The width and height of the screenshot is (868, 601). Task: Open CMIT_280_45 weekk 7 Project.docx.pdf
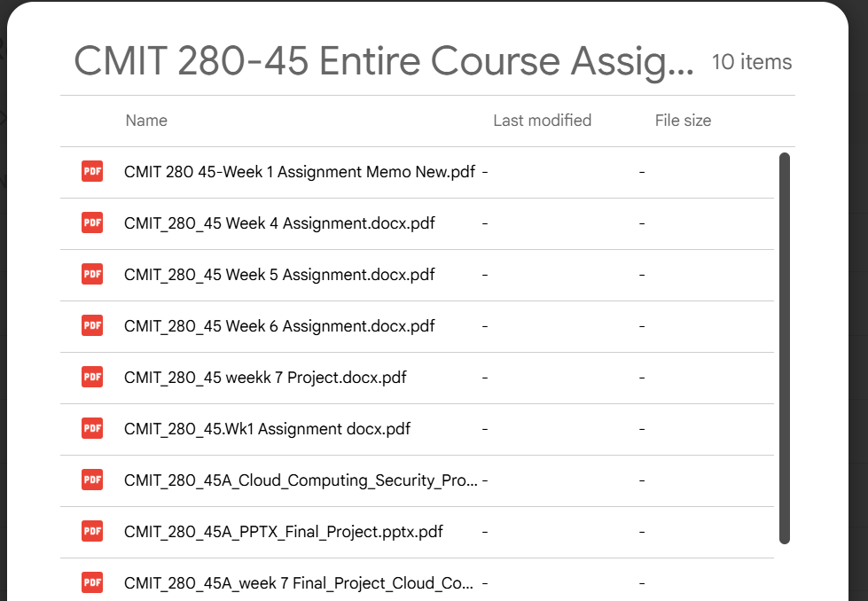click(x=264, y=377)
